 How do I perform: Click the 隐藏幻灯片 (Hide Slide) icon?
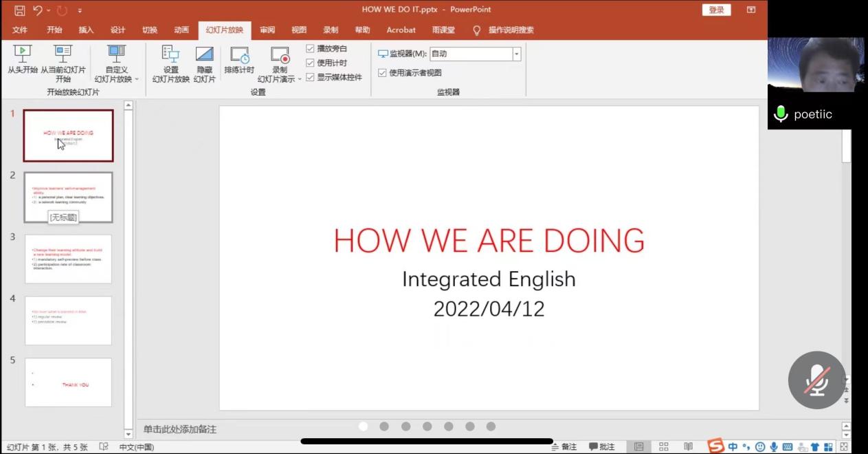click(x=204, y=55)
